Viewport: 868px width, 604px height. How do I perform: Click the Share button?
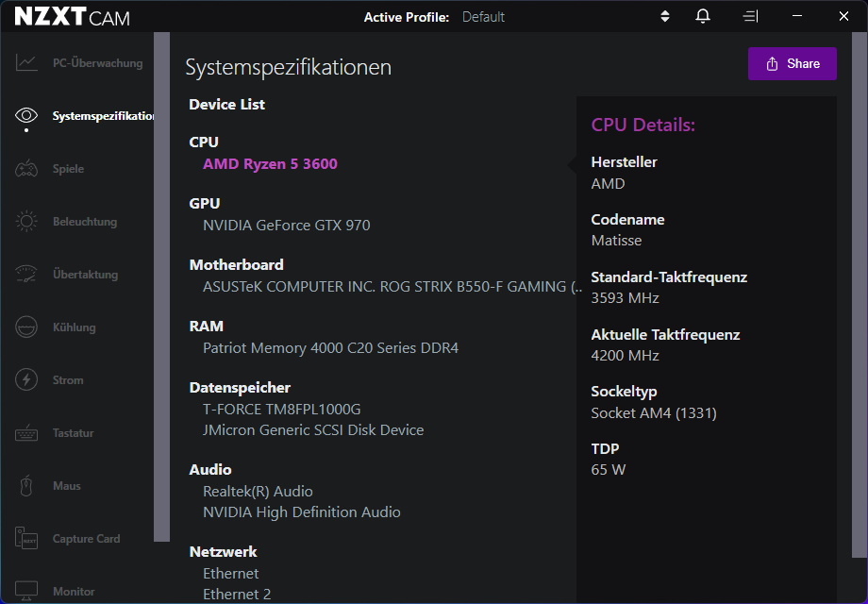(792, 63)
